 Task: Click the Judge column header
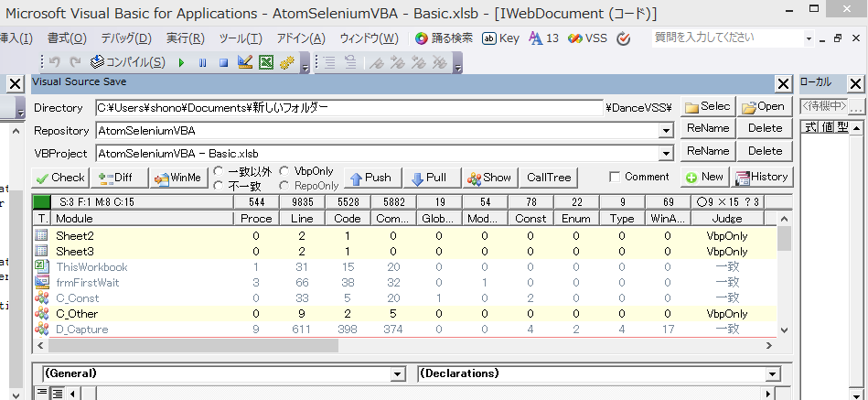[x=727, y=218]
